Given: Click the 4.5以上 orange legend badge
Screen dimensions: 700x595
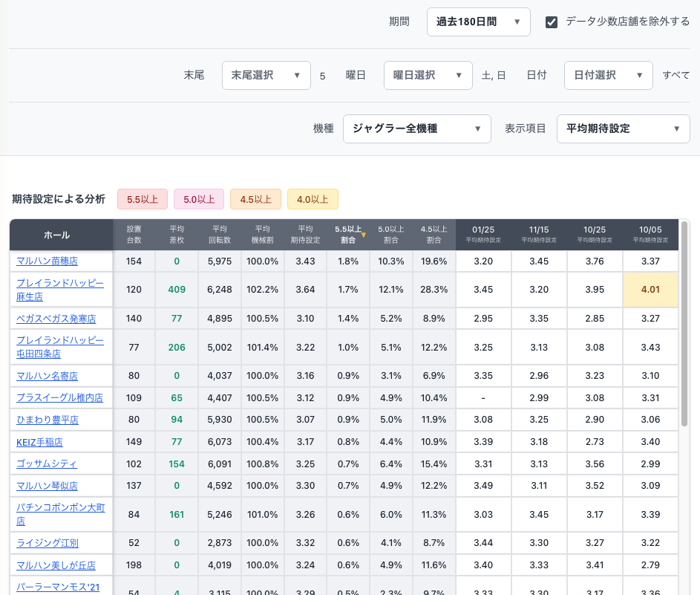Looking at the screenshot, I should 255,199.
